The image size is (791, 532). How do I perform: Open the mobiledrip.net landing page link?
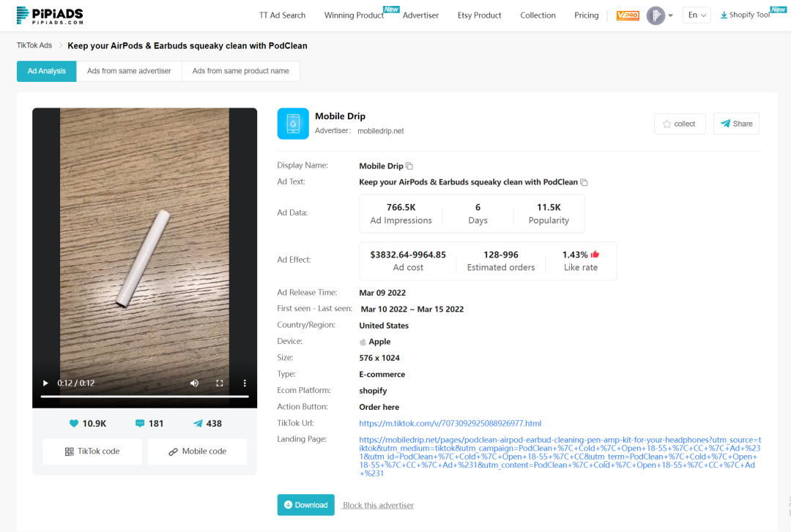point(560,457)
